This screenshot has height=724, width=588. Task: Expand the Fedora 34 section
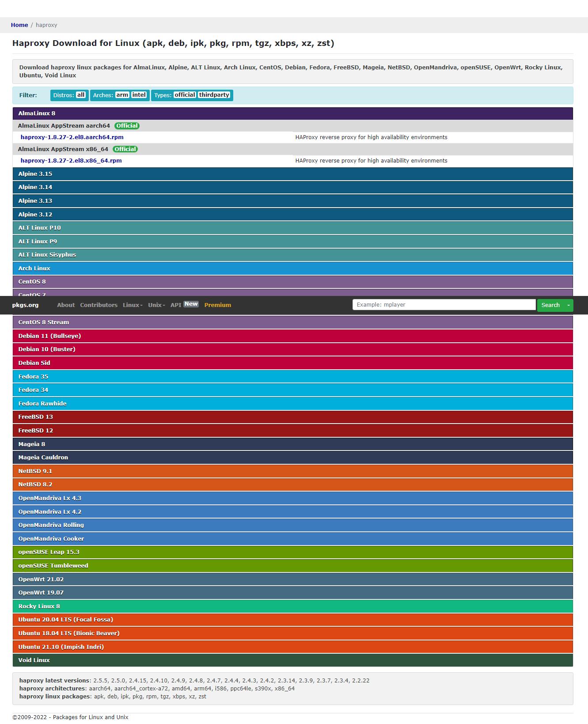[x=293, y=390]
